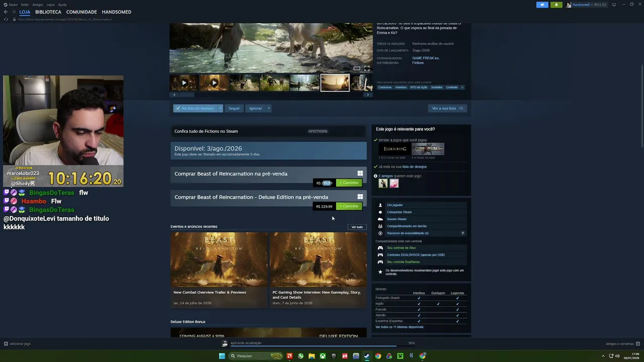Add standard edition to cart (R$ 199,99)
Viewport: 644px width, 362px height.
[349, 183]
